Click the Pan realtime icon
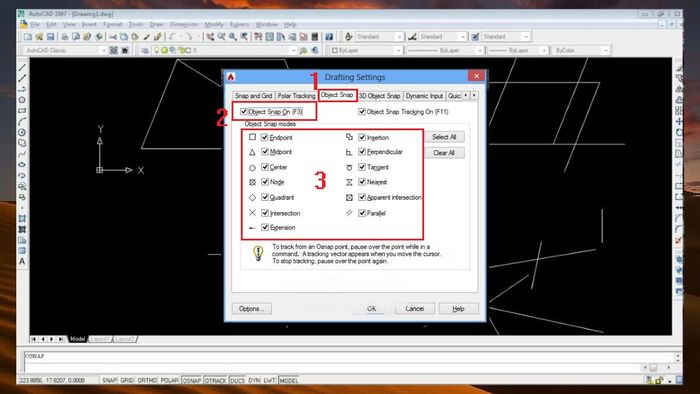This screenshot has width=700, height=394. 210,37
